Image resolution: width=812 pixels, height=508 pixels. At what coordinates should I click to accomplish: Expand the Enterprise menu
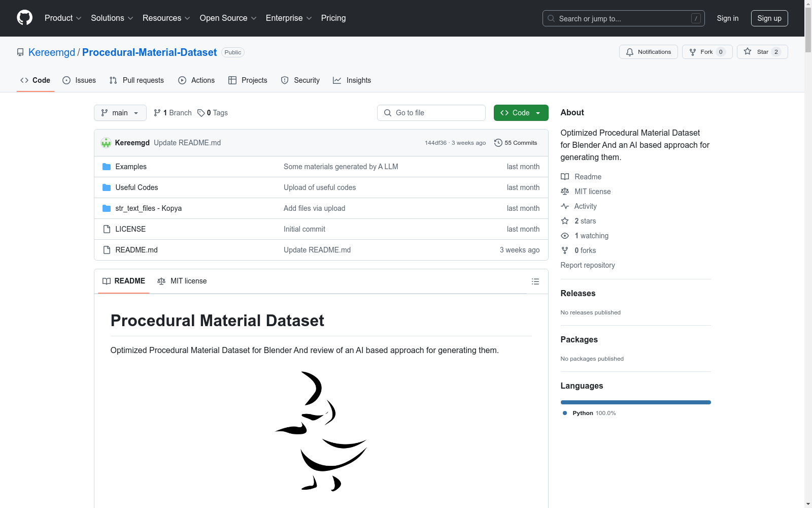point(289,18)
